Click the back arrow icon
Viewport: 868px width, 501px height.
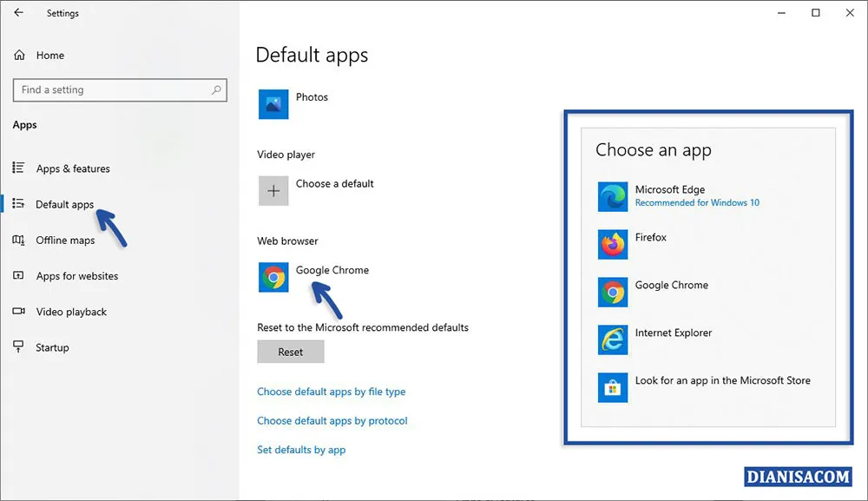(19, 13)
